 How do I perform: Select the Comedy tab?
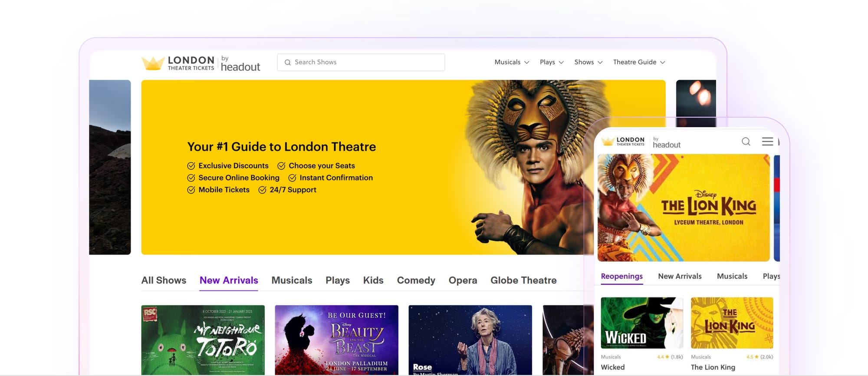click(416, 280)
